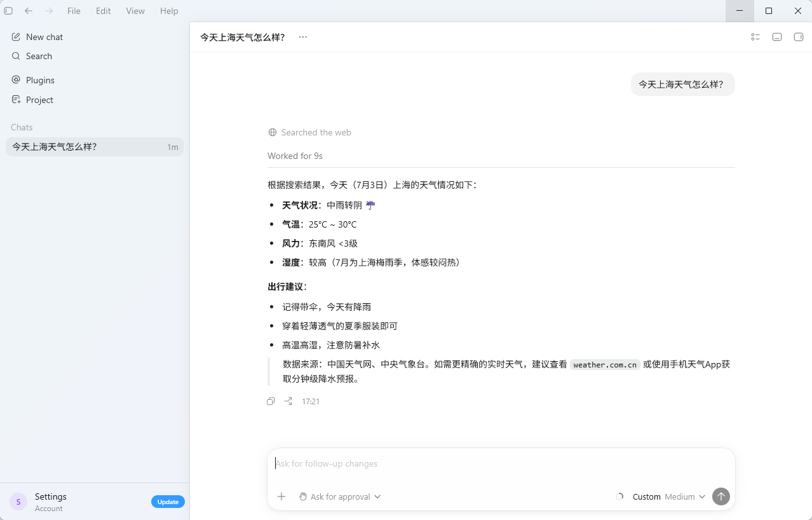Click the Project icon in sidebar
The width and height of the screenshot is (812, 520).
click(16, 100)
